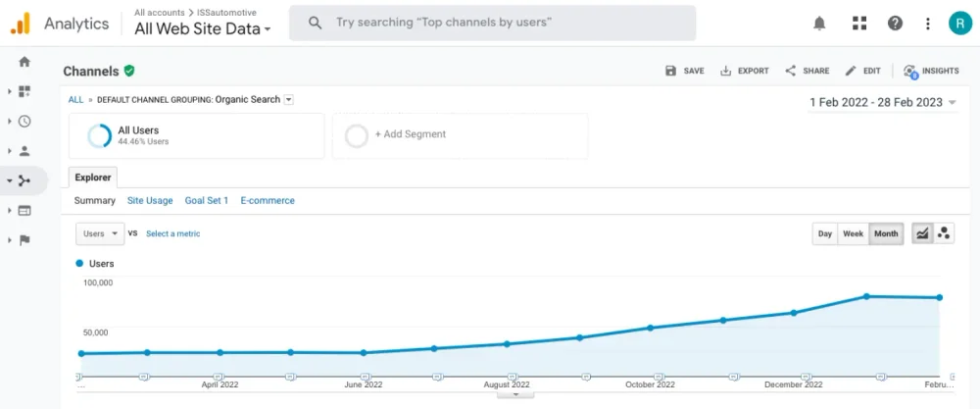The image size is (980, 409).
Task: Open the help question mark icon
Action: click(x=895, y=24)
